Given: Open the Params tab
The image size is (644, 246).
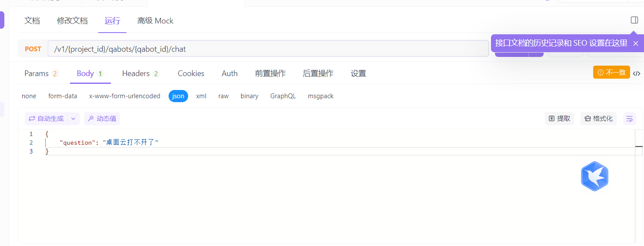Looking at the screenshot, I should [x=41, y=73].
